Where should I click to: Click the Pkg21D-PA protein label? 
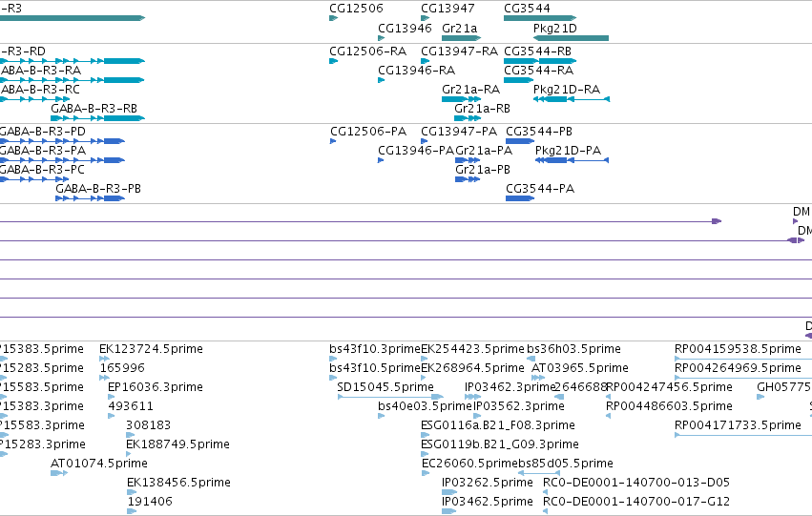[568, 151]
